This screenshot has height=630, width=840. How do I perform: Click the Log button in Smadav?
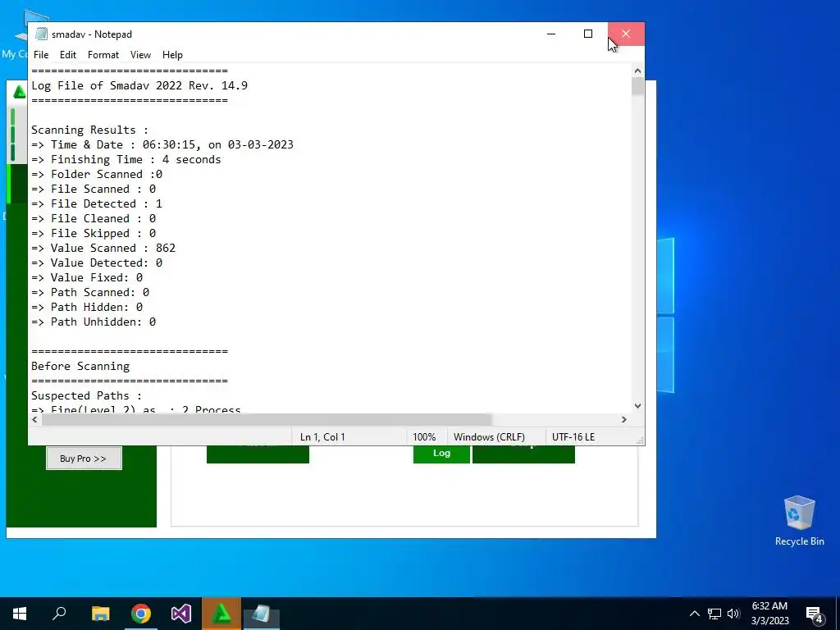(x=441, y=453)
